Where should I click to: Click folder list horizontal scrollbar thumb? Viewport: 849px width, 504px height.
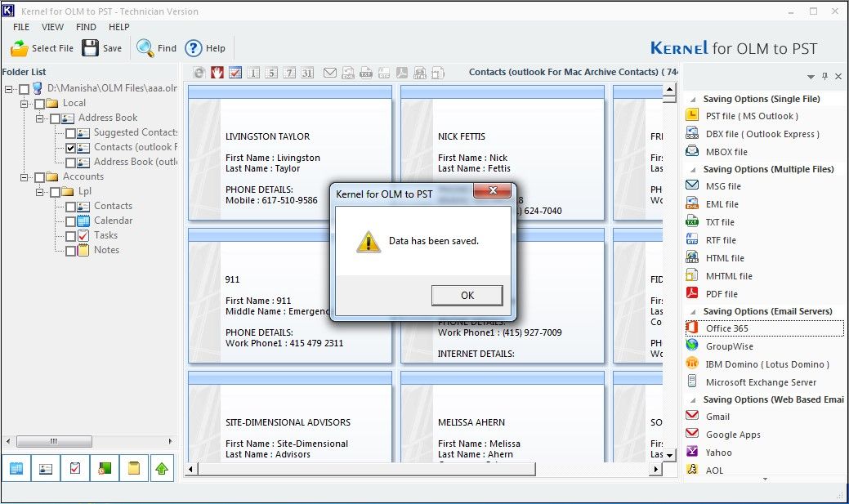(x=54, y=441)
